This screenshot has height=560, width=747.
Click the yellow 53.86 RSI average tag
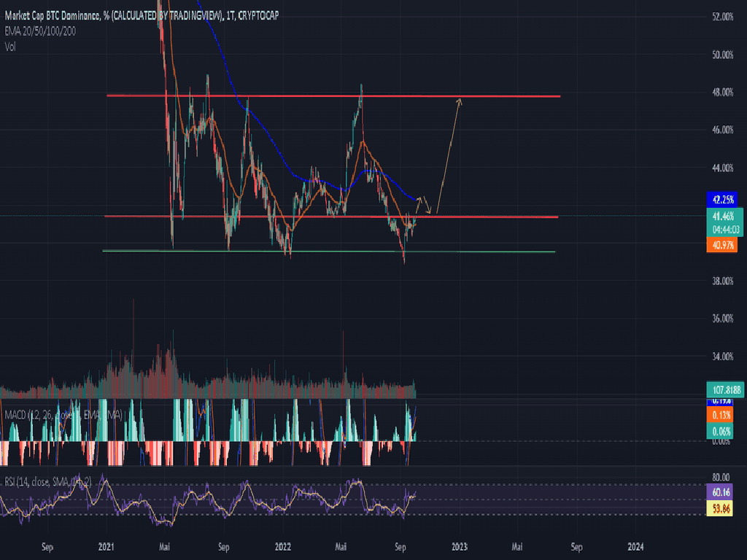[x=721, y=507]
